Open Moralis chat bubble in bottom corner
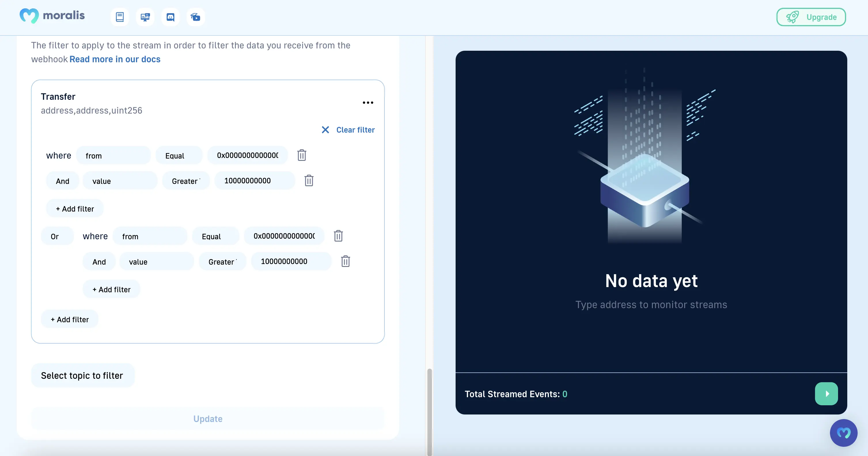The height and width of the screenshot is (456, 868). pos(844,433)
